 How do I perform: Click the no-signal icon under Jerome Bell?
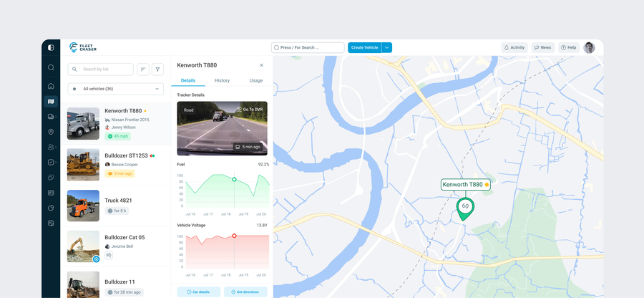(109, 255)
